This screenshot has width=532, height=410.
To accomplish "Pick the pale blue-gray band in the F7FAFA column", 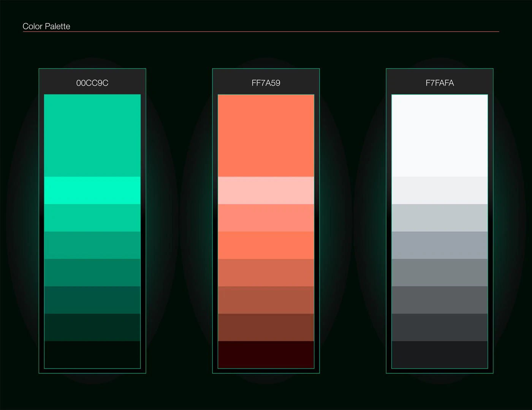I will pos(440,218).
